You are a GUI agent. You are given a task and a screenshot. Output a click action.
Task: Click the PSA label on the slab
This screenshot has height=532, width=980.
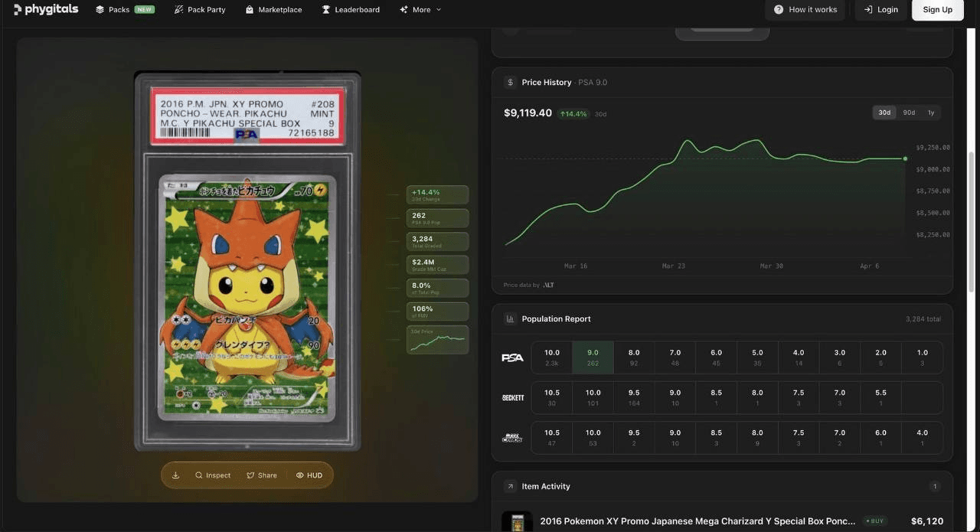(247, 118)
